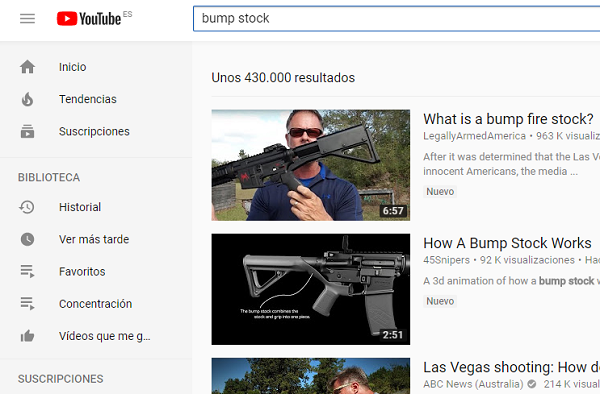Click 'Unos 430.000 resultados' text

pyautogui.click(x=283, y=78)
